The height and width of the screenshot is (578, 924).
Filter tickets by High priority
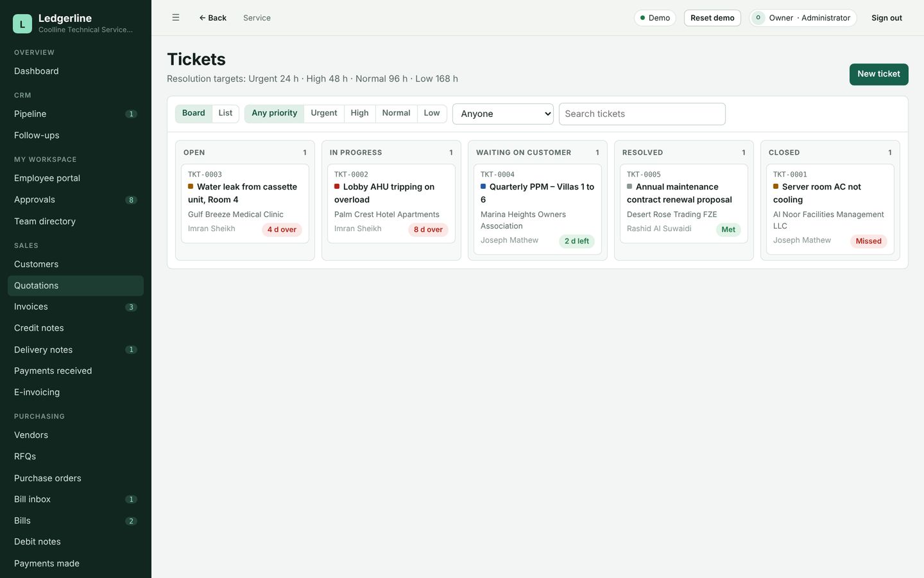pyautogui.click(x=360, y=113)
